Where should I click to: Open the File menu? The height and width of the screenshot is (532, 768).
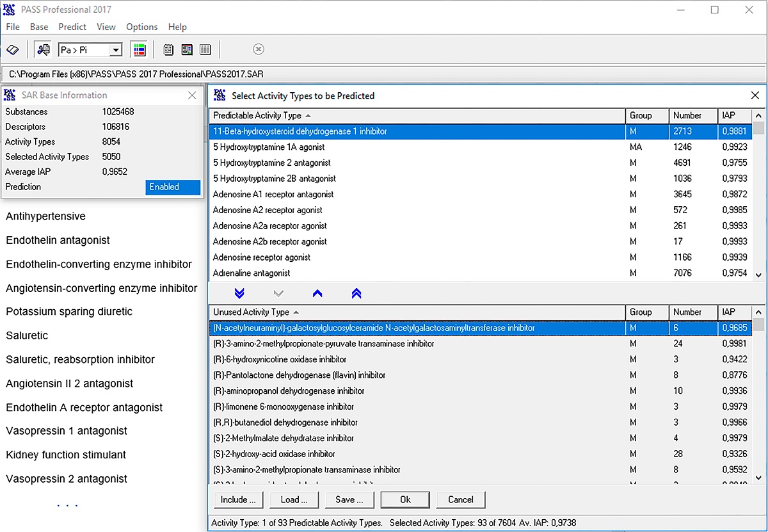(13, 27)
